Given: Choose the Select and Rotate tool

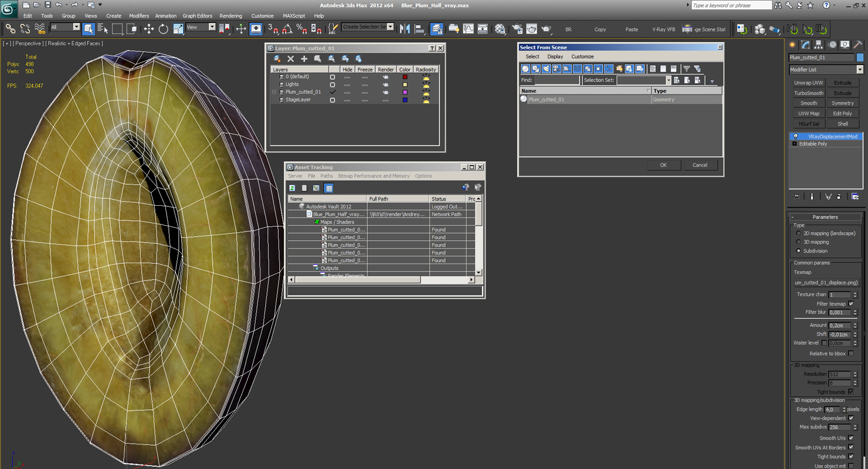Looking at the screenshot, I should point(163,28).
